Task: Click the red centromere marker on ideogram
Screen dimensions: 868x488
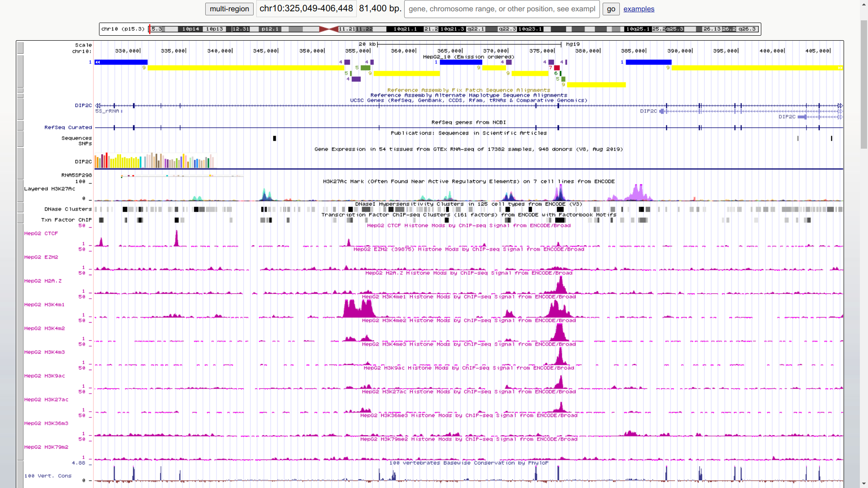Action: tap(329, 29)
